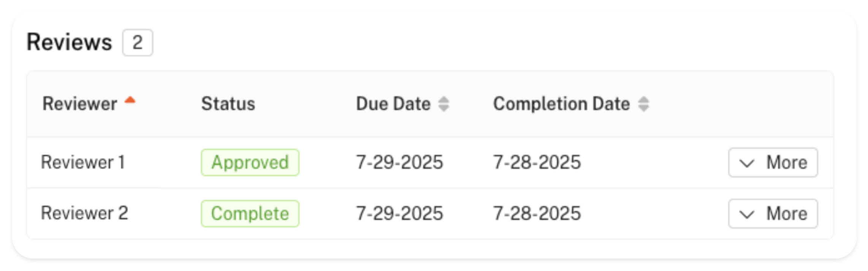868x271 pixels.
Task: Click the orange sort arrow beside Reviewer
Action: (x=130, y=101)
